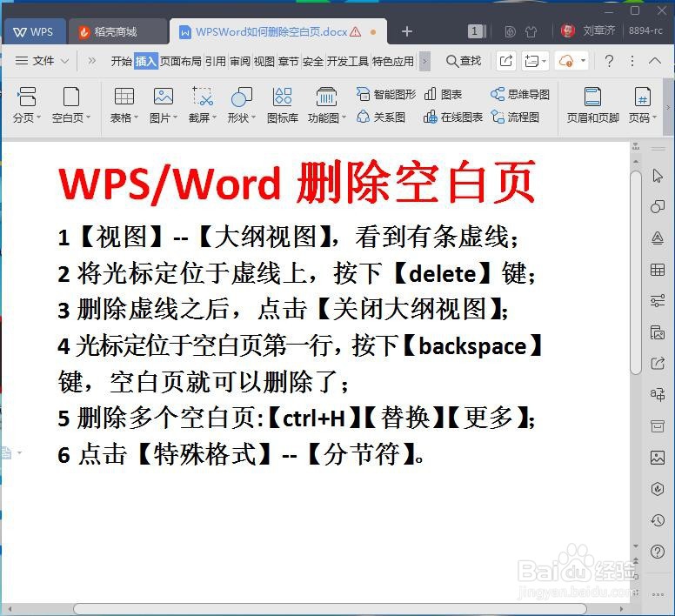Expand the 空白页 dropdown arrow
The width and height of the screenshot is (675, 616).
88,117
